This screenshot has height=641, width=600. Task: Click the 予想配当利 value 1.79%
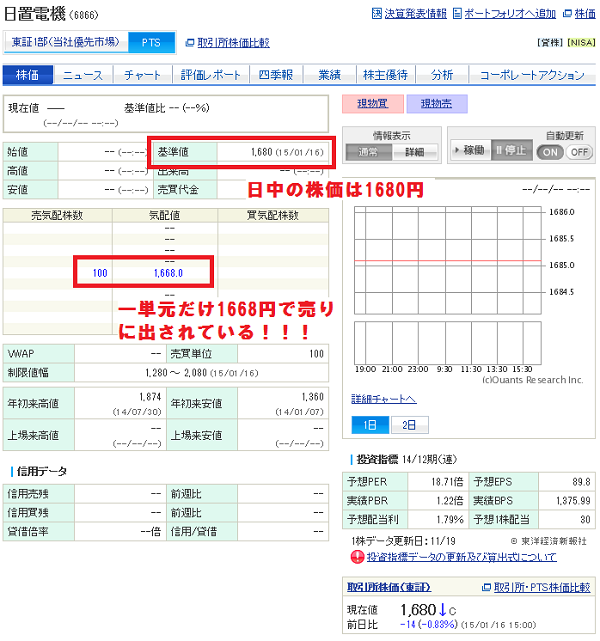pyautogui.click(x=450, y=520)
